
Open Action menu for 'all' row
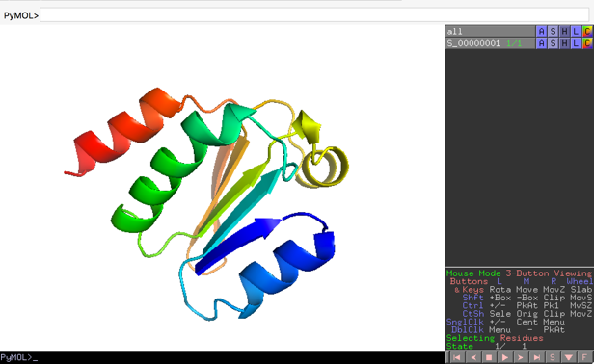pos(541,32)
